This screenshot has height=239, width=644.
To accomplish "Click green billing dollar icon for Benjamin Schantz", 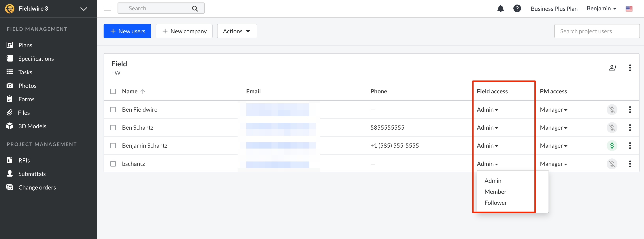I will click(x=612, y=146).
